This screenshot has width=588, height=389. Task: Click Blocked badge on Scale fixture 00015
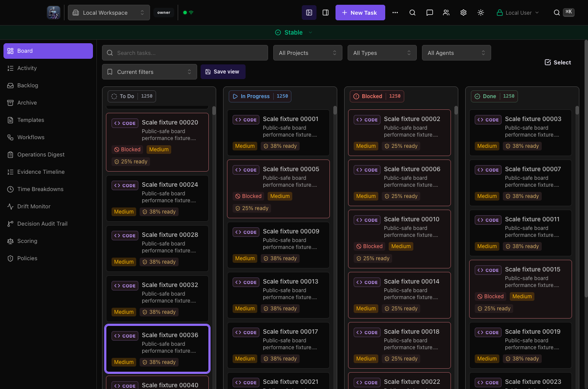(x=490, y=297)
